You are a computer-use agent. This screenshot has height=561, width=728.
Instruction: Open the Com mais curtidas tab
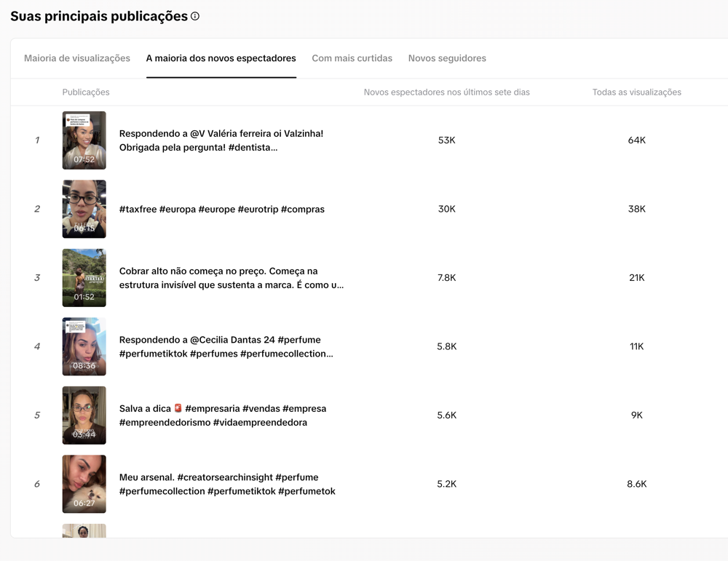[x=352, y=58]
